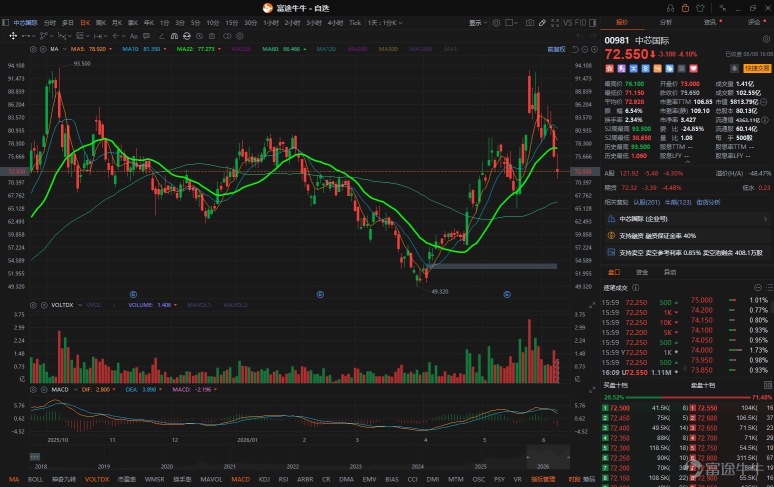Open the 1天:1分K period dropdown
This screenshot has width=774, height=487.
pyautogui.click(x=385, y=23)
